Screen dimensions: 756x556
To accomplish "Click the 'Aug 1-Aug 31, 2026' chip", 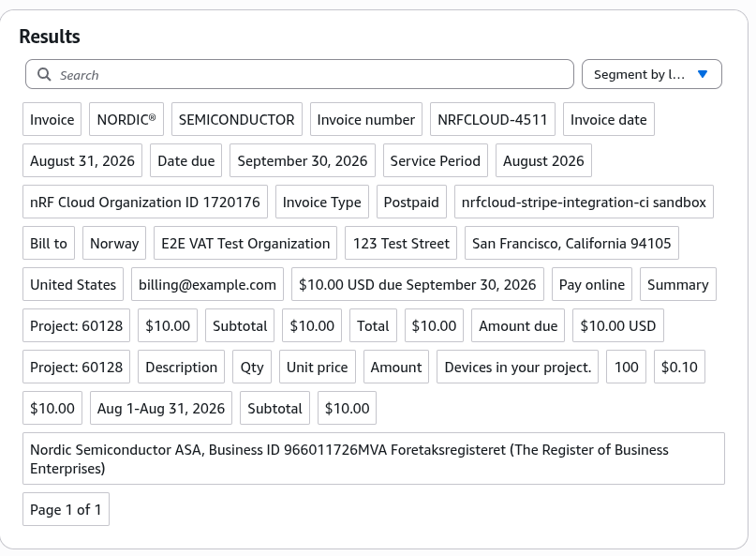I will [161, 408].
